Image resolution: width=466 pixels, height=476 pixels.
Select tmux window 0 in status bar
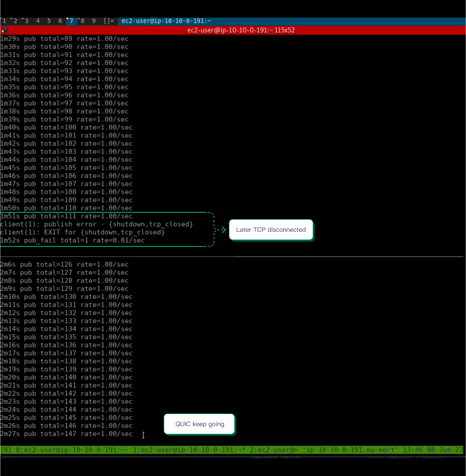(x=71, y=450)
